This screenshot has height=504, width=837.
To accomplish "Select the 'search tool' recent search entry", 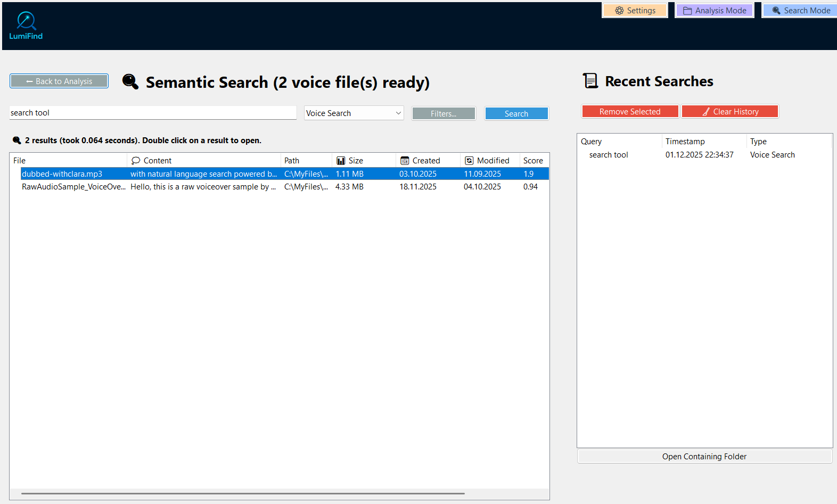I will coord(609,155).
